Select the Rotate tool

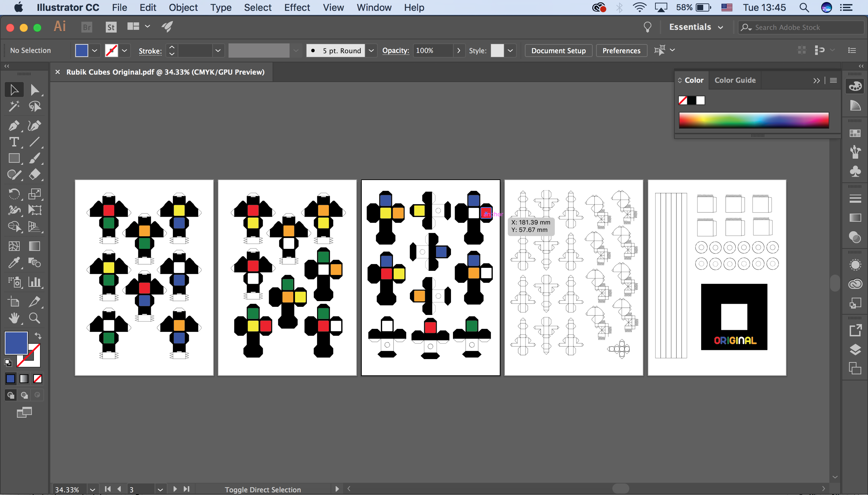click(x=14, y=194)
